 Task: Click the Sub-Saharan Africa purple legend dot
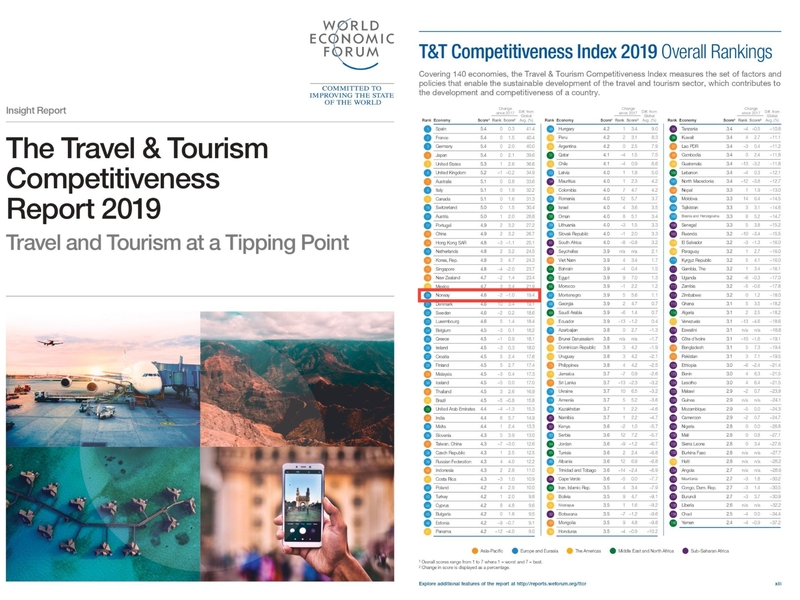(x=685, y=551)
